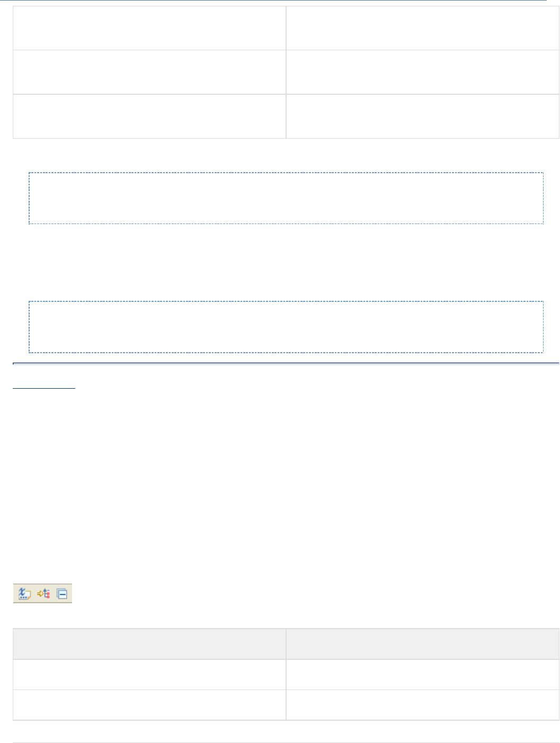Click first white row right cell under gray header
The width and height of the screenshot is (560, 743).
point(422,674)
